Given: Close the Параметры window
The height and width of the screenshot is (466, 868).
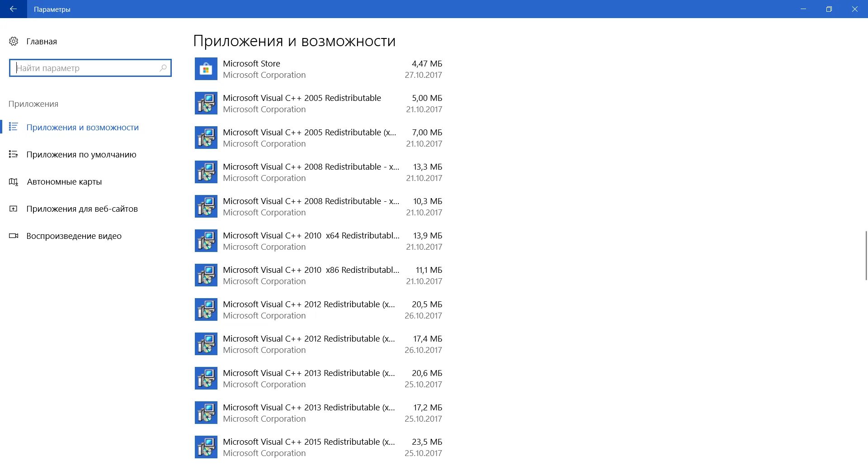Looking at the screenshot, I should [855, 9].
